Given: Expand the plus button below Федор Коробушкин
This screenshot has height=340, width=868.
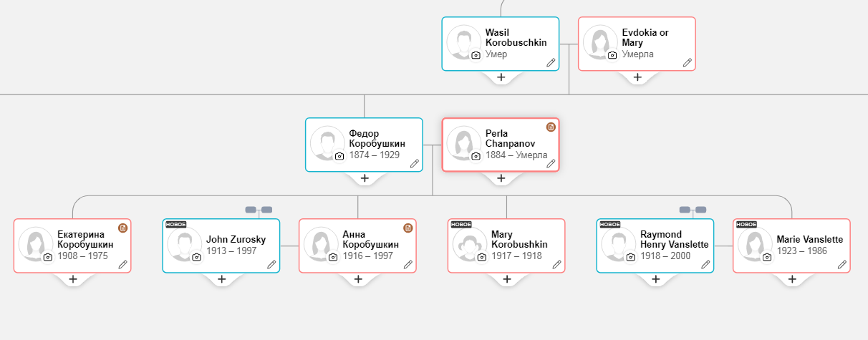Looking at the screenshot, I should 364,178.
